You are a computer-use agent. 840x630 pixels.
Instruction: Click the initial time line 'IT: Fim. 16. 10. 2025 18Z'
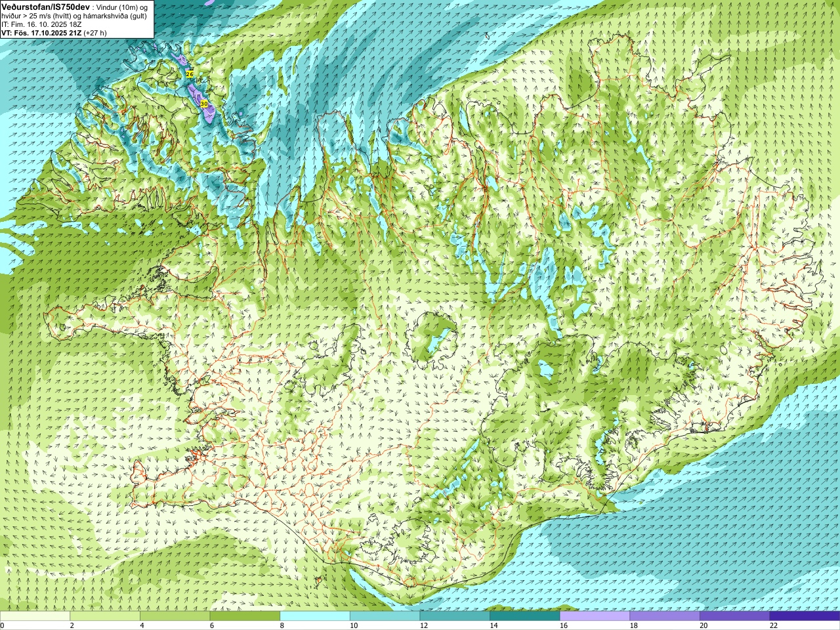click(x=41, y=24)
